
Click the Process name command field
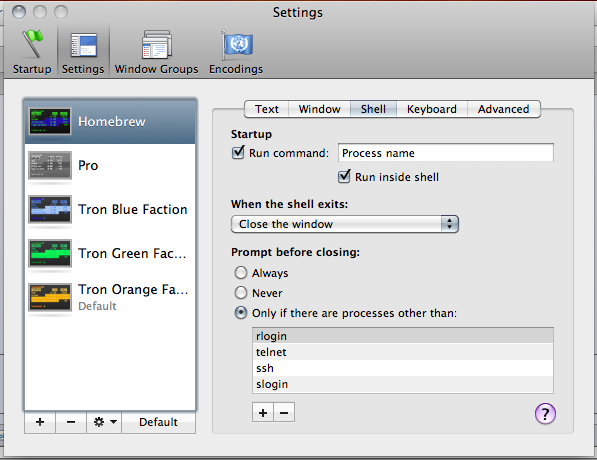tap(445, 153)
